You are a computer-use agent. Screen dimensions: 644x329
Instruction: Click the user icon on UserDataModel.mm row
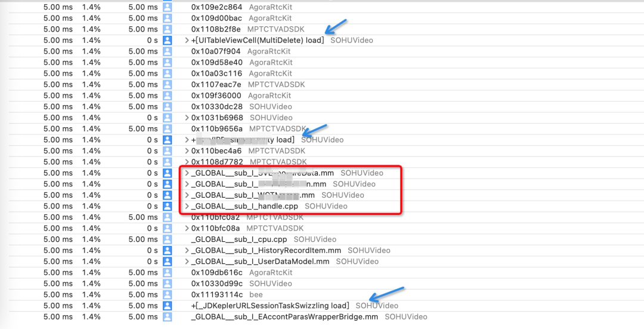(167, 262)
